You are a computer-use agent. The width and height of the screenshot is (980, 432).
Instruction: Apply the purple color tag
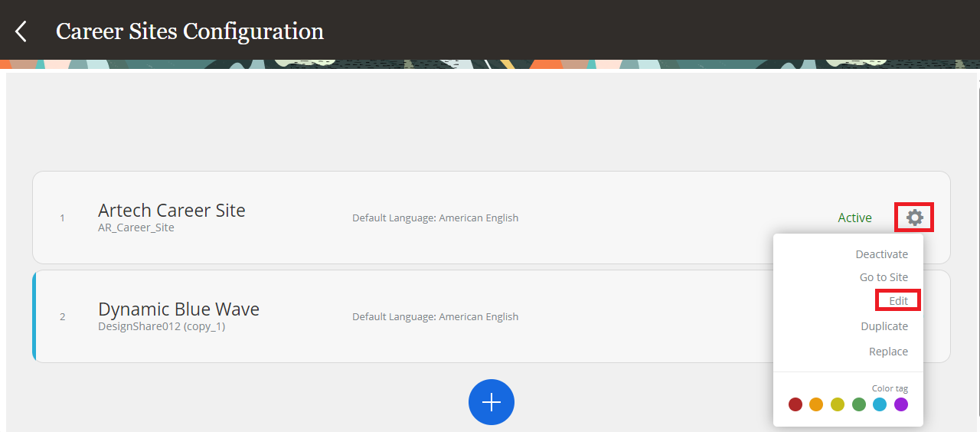[901, 404]
